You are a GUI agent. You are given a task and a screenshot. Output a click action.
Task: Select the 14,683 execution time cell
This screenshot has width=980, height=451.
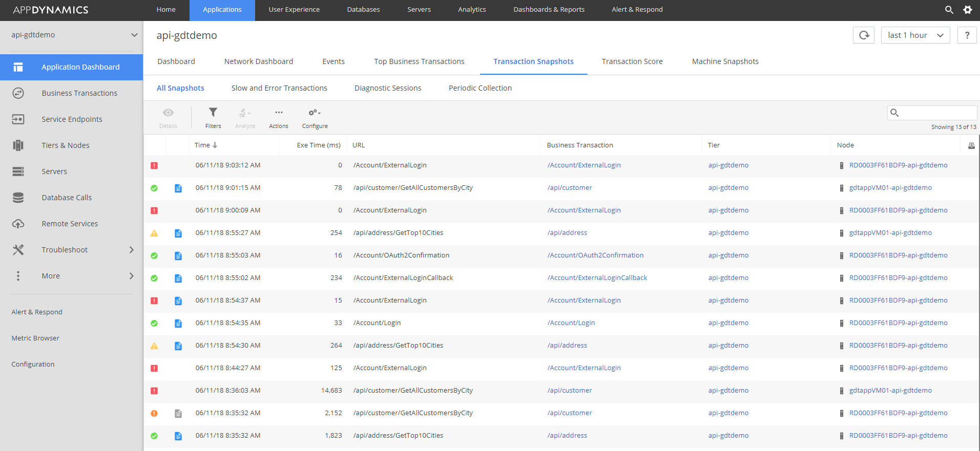point(331,391)
